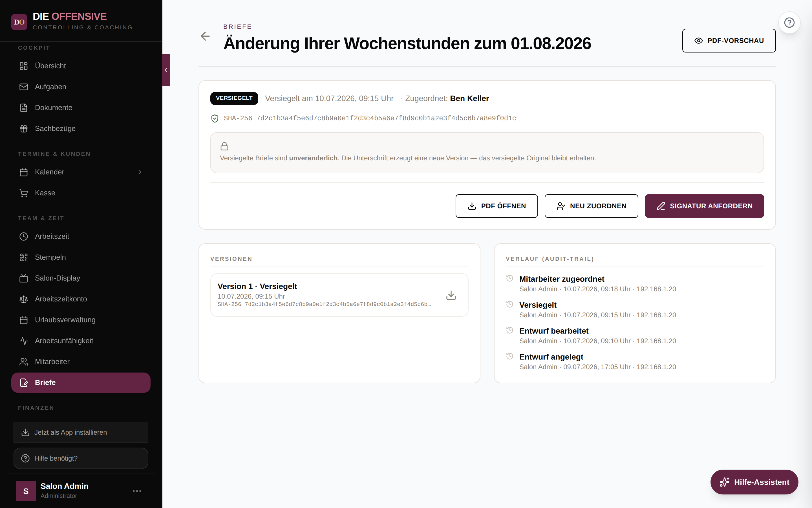The image size is (812, 508).
Task: Select Kasse in the sidebar
Action: pos(81,193)
